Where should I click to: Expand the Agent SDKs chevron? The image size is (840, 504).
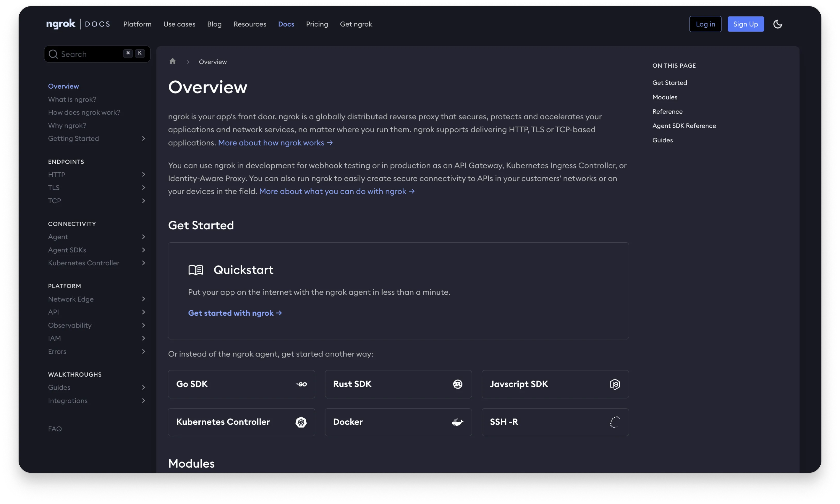pyautogui.click(x=143, y=250)
